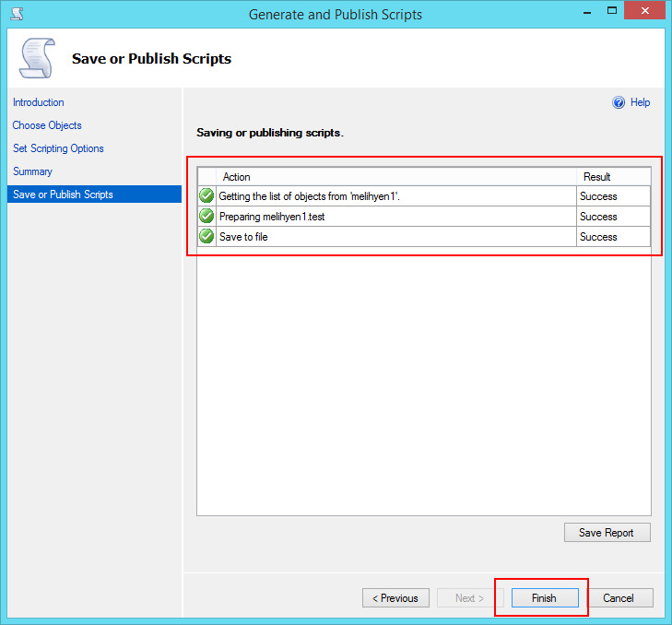Click the success icon beside 'Preparing melihyen1.test'
The image size is (672, 625).
pyautogui.click(x=206, y=217)
